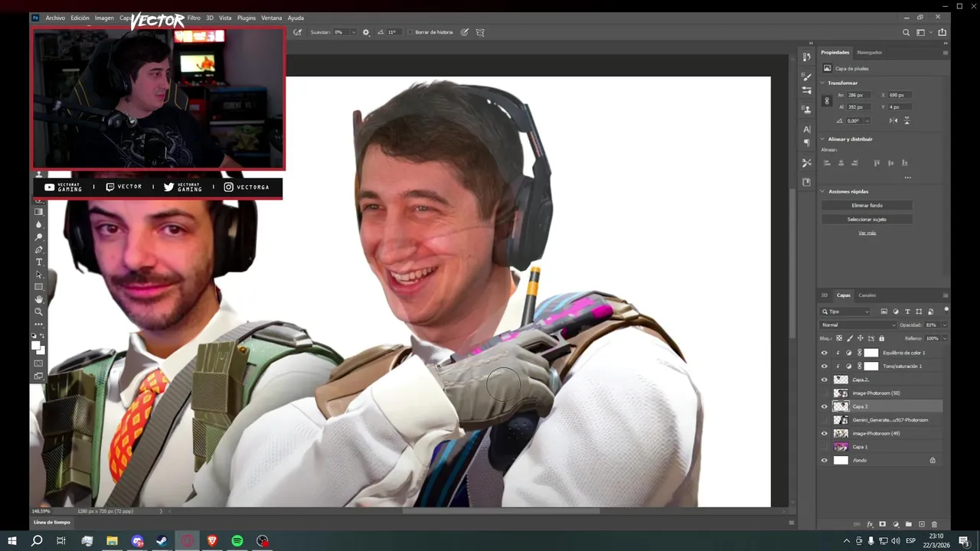Open the rotation angle dropdown in Transformar

tap(867, 121)
